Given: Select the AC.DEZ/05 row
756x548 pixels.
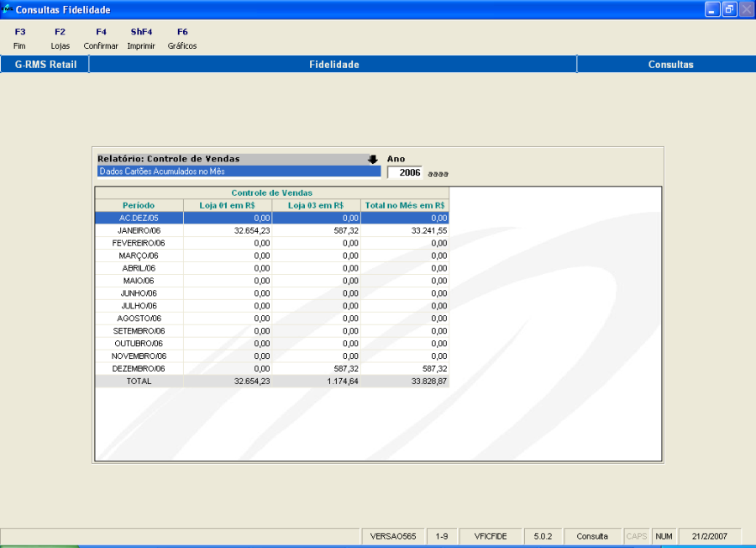Looking at the screenshot, I should (x=139, y=218).
